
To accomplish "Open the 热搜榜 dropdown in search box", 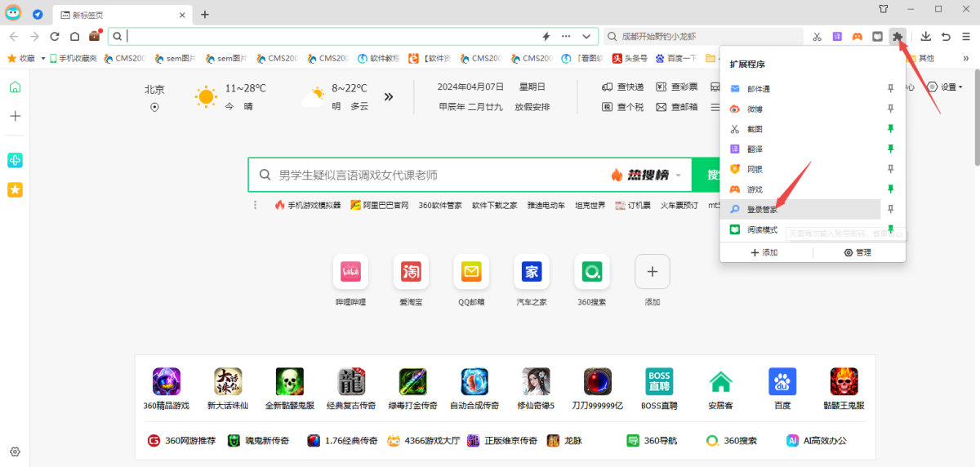I will [x=678, y=176].
